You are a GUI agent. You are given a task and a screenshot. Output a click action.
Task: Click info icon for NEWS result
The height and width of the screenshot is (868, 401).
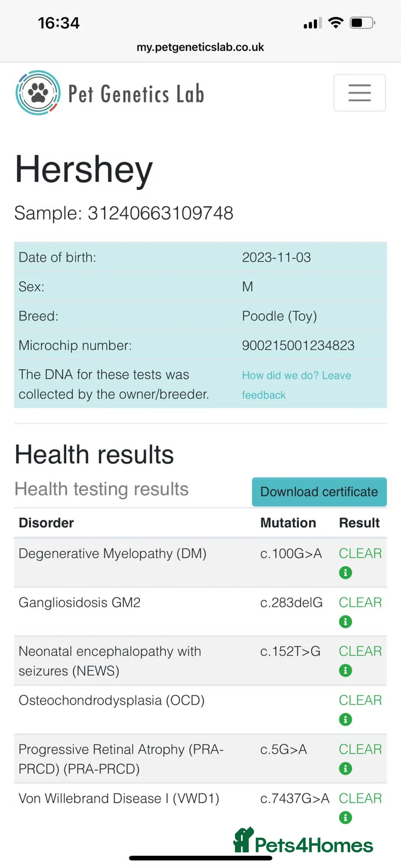click(x=345, y=671)
